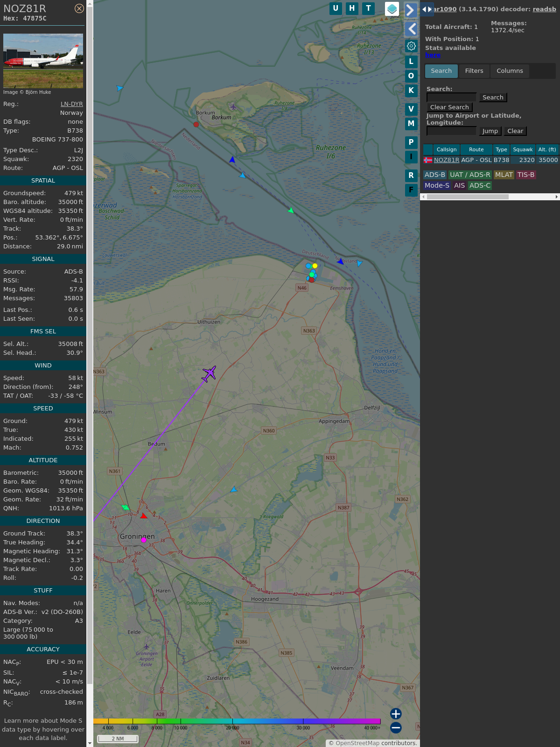Toggle the T map button

[x=369, y=8]
